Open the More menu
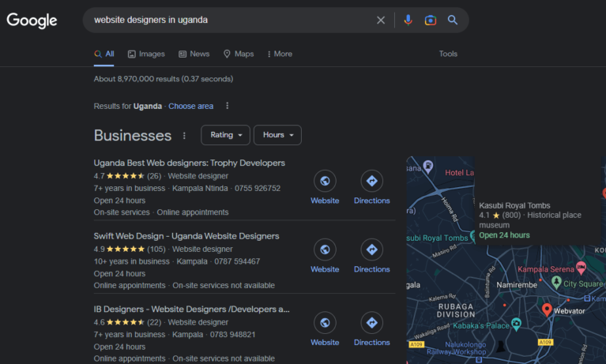Screen dimensions: 606x364 (x=280, y=54)
